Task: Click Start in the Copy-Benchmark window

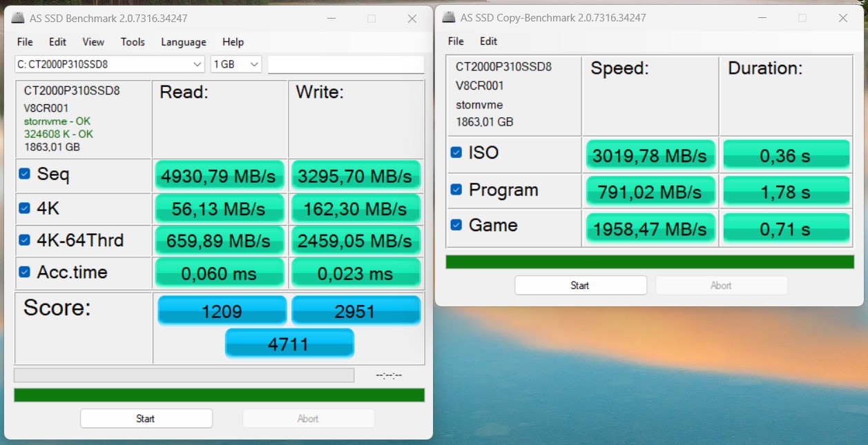Action: point(580,285)
